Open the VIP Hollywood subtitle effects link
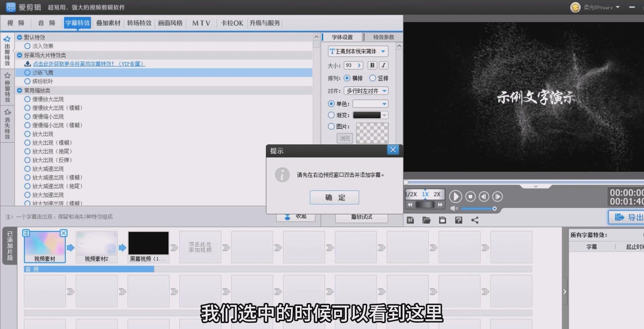The height and width of the screenshot is (329, 644). [x=89, y=64]
